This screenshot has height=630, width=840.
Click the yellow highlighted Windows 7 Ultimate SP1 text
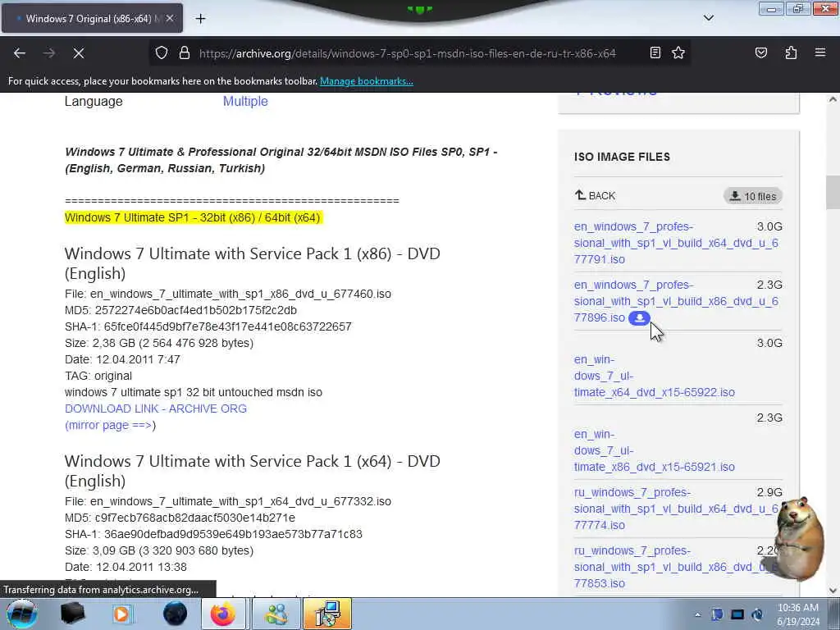click(x=192, y=217)
